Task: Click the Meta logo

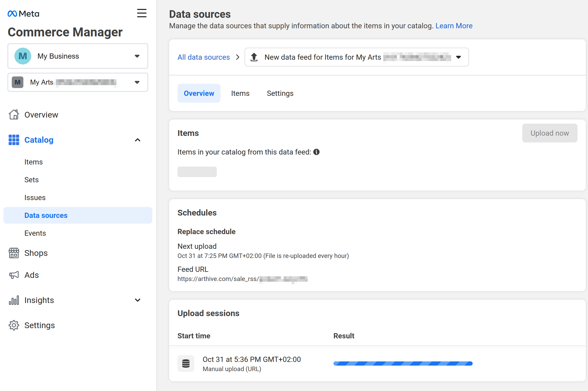Action: click(23, 14)
